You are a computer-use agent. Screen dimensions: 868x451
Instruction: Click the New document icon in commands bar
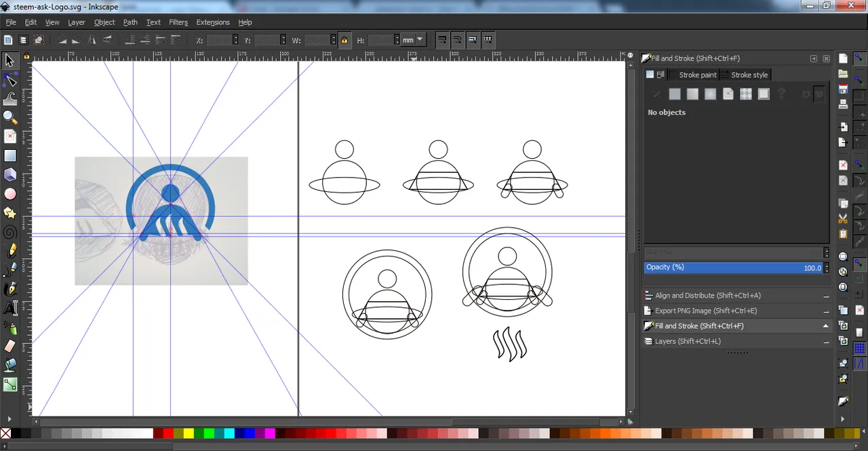click(843, 58)
